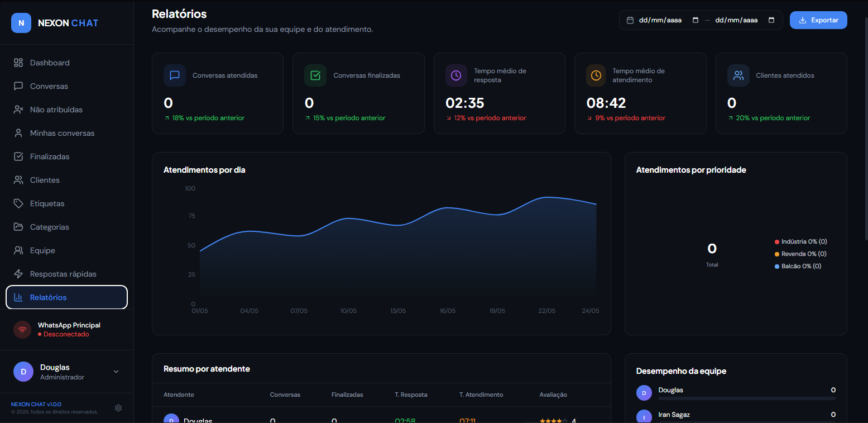Image resolution: width=868 pixels, height=423 pixels.
Task: Click the Nexon Chat logo icon
Action: [21, 23]
